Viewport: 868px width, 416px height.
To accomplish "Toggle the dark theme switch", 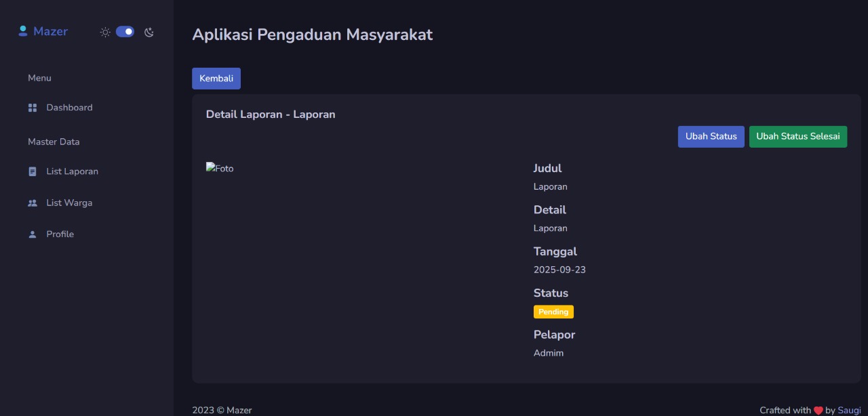I will coord(125,32).
